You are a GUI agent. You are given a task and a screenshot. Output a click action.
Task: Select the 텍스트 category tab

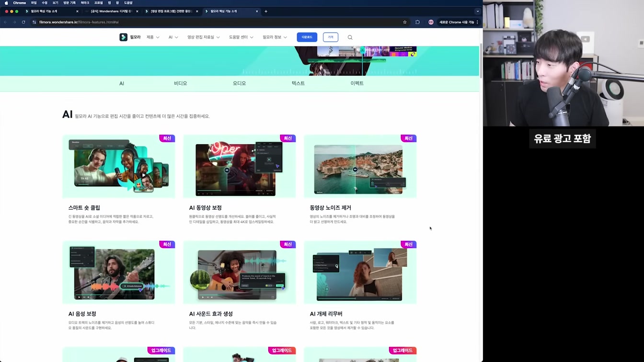pos(298,83)
